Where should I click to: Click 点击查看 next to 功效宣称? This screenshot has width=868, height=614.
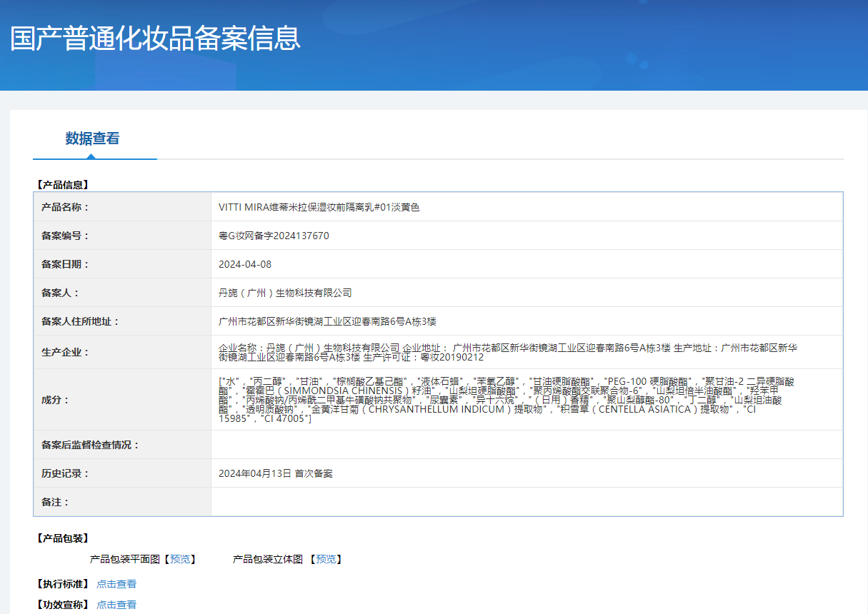point(116,605)
